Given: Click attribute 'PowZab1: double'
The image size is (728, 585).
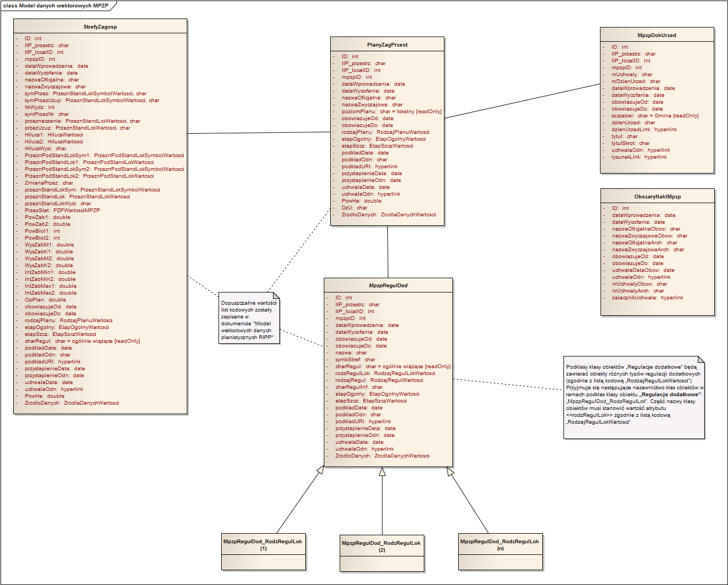Looking at the screenshot, I should pyautogui.click(x=48, y=217).
